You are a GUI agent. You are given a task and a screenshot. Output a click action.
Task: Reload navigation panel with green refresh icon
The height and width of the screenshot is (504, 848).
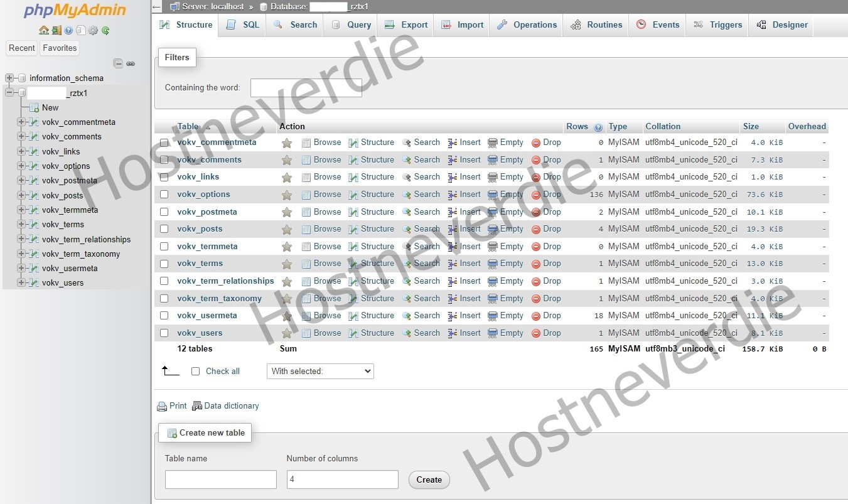[x=105, y=30]
